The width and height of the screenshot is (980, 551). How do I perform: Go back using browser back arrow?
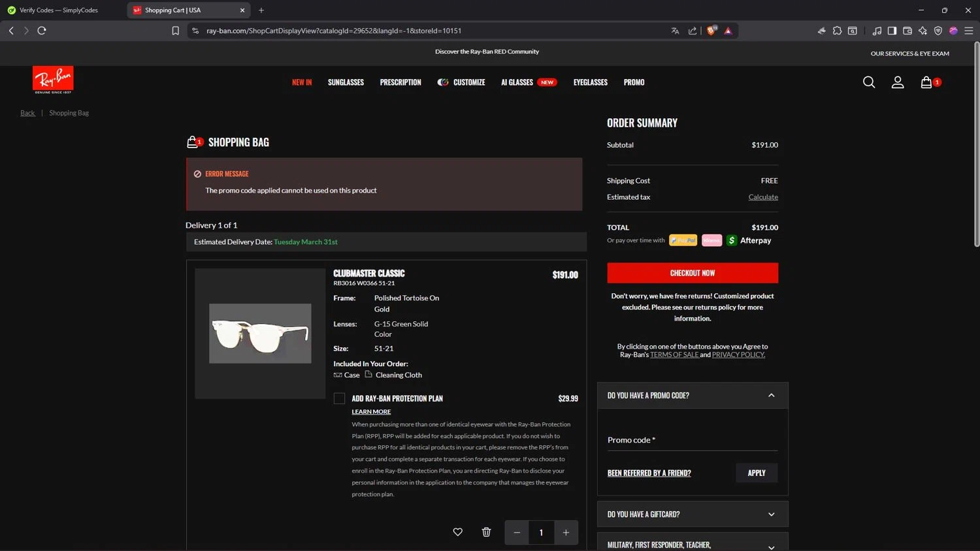[x=11, y=31]
